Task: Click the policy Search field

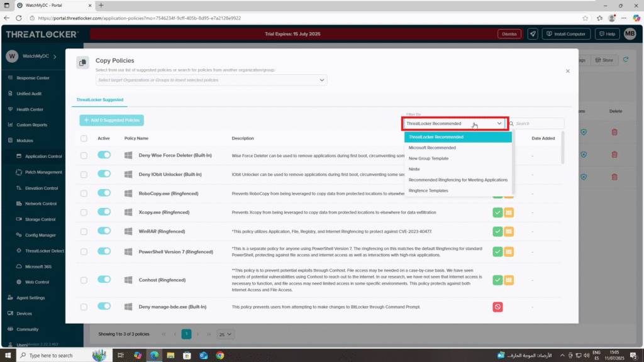Action: (536, 124)
